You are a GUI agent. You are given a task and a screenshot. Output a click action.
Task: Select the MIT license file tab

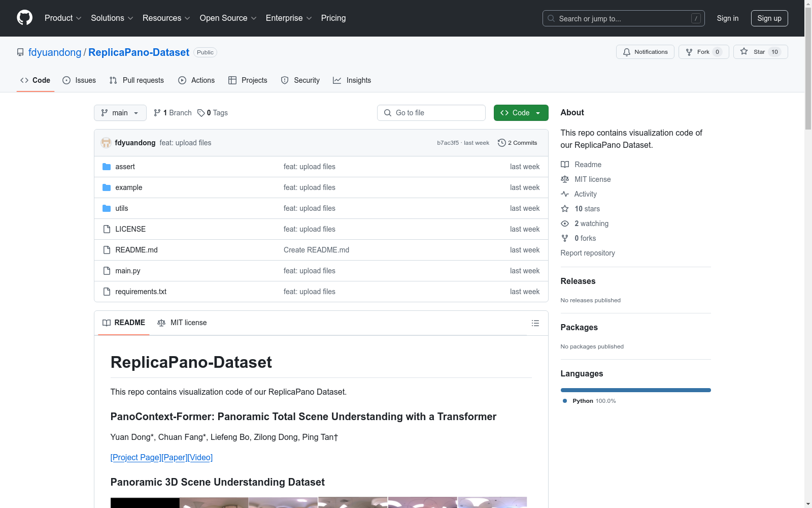[182, 323]
